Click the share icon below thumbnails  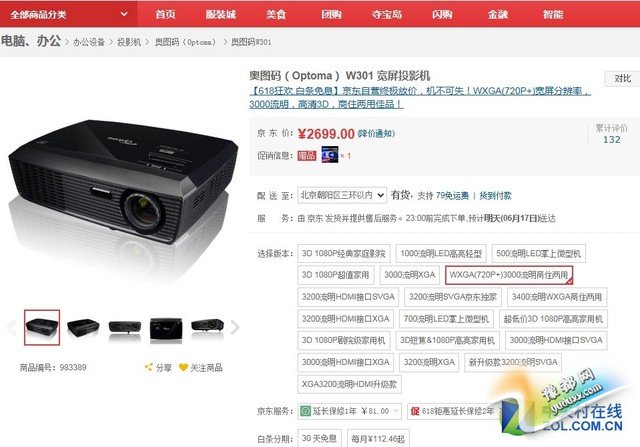tap(149, 367)
